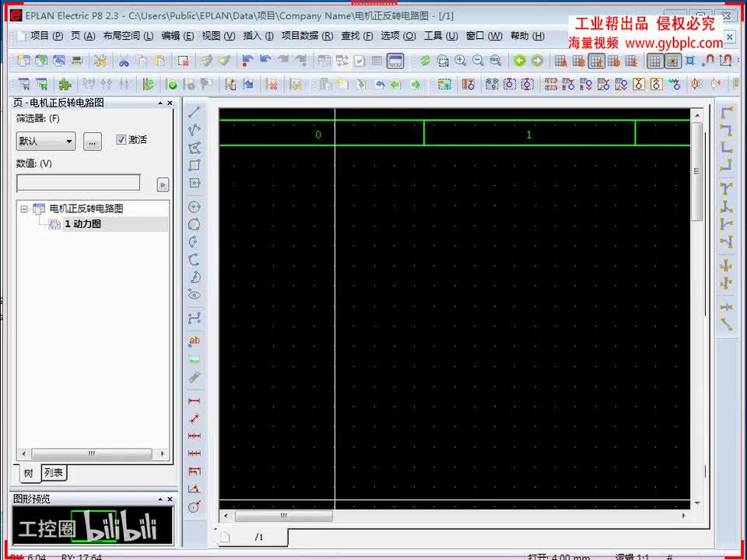This screenshot has width=747, height=560.
Task: Select the Polyline drawing tool
Action: coord(195,130)
